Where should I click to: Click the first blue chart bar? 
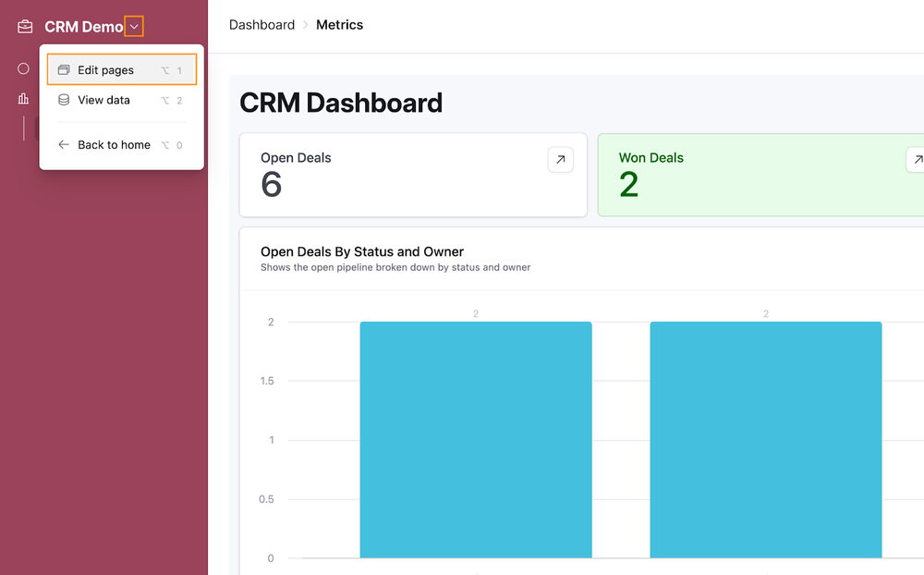click(x=476, y=439)
